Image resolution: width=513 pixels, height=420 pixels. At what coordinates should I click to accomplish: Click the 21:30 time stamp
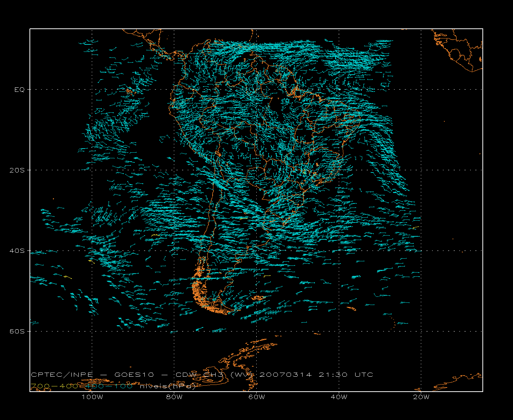tap(333, 374)
